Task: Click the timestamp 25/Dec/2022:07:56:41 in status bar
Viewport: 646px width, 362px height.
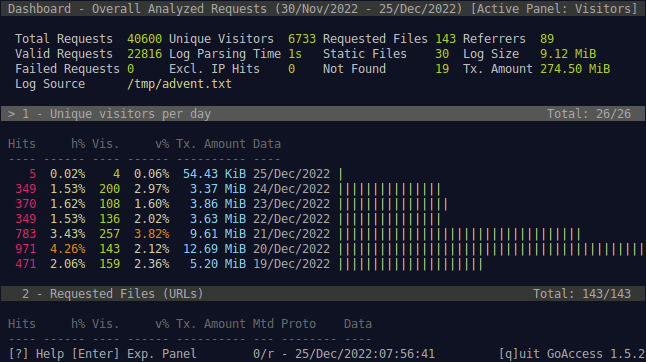Action: pos(365,354)
